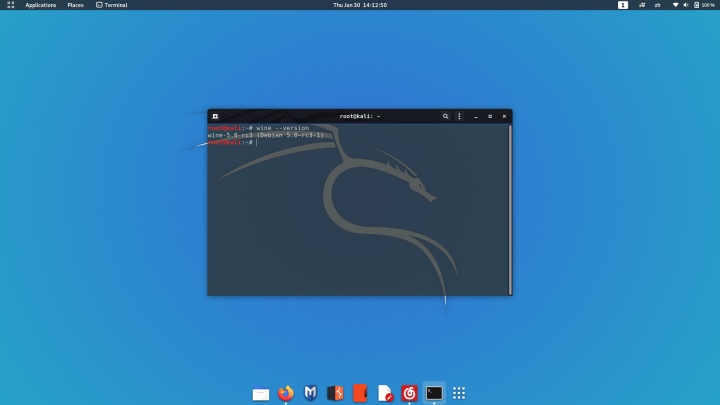The image size is (720, 405).
Task: Open the Terminal app menu in top bar
Action: coord(112,5)
